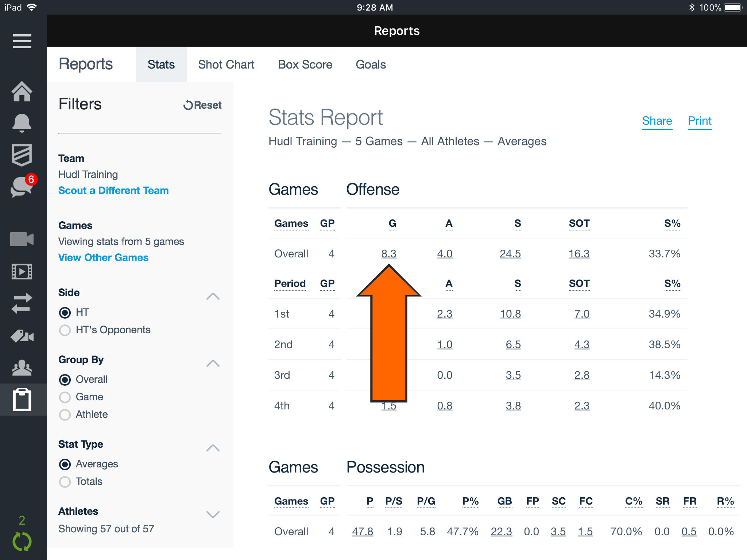Screen dimensions: 747x560
Task: Click Scout a Different Team
Action: (113, 190)
